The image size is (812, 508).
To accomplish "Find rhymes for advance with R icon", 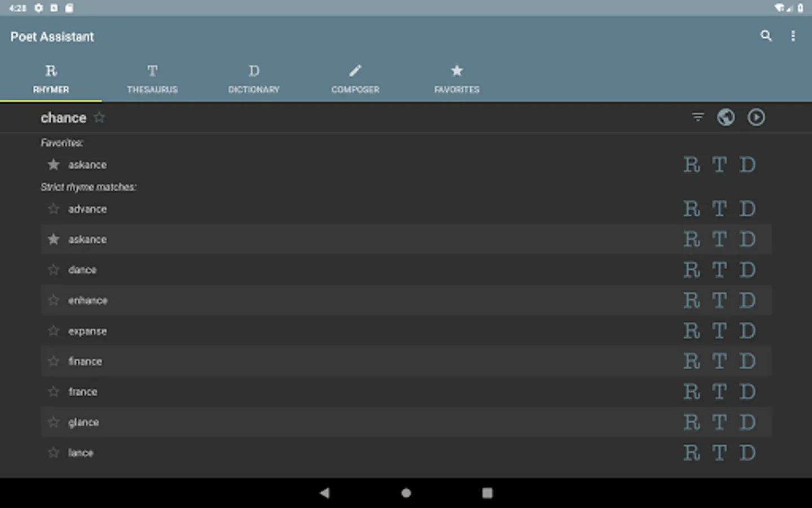I will click(x=692, y=209).
